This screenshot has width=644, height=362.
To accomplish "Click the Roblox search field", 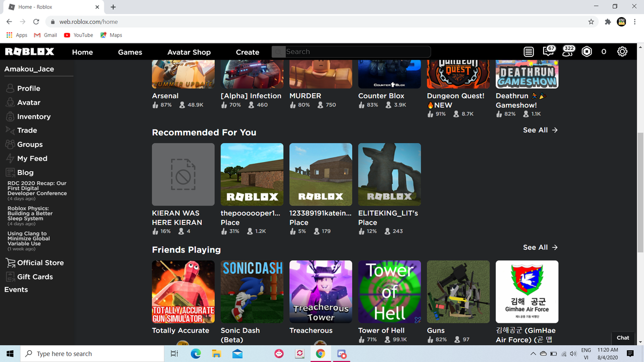I will [351, 52].
